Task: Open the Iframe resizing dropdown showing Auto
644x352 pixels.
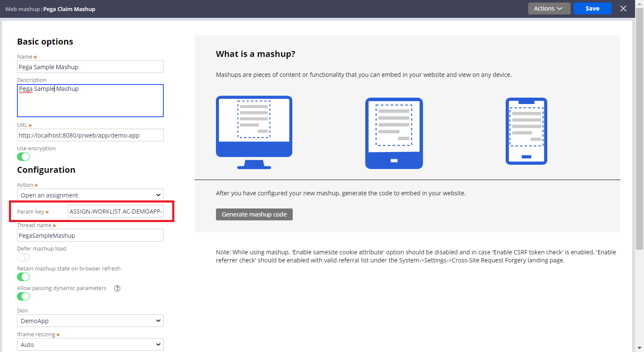Action: (90, 344)
